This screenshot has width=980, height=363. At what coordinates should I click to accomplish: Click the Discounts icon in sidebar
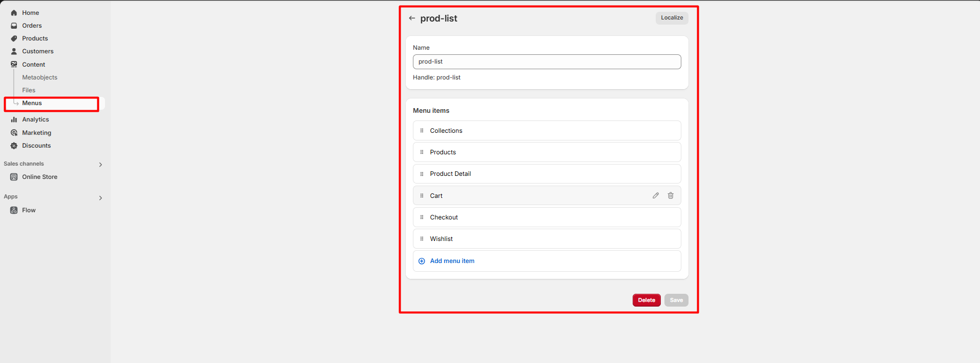pos(14,146)
